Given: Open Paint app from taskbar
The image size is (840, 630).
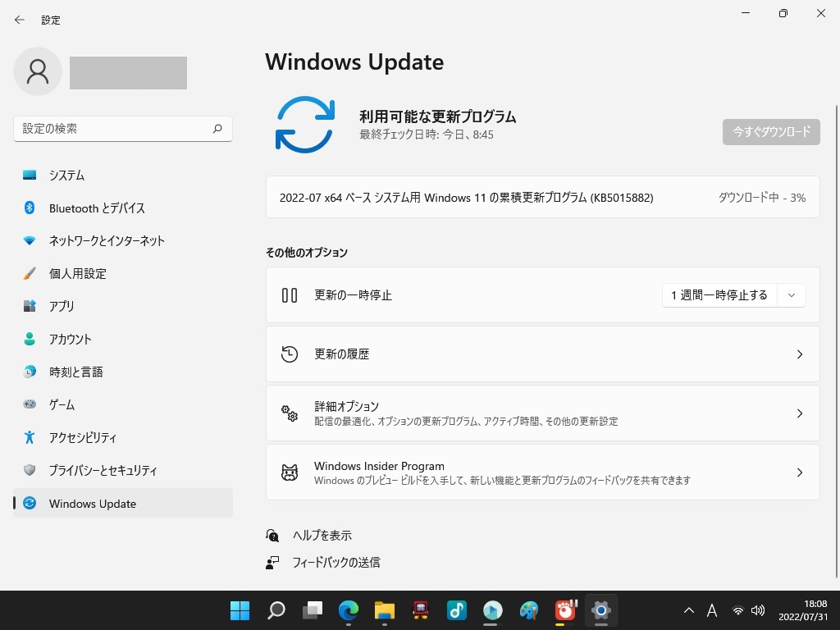Looking at the screenshot, I should tap(528, 610).
